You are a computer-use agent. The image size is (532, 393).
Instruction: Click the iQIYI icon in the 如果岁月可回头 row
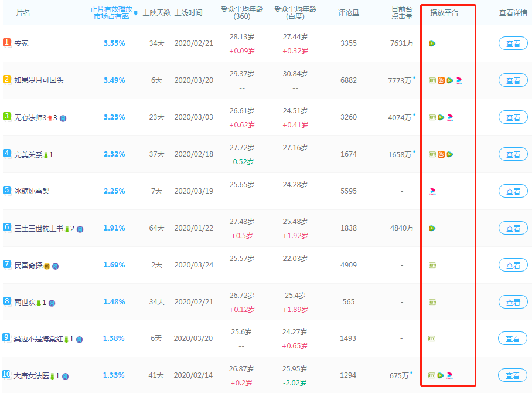point(432,80)
